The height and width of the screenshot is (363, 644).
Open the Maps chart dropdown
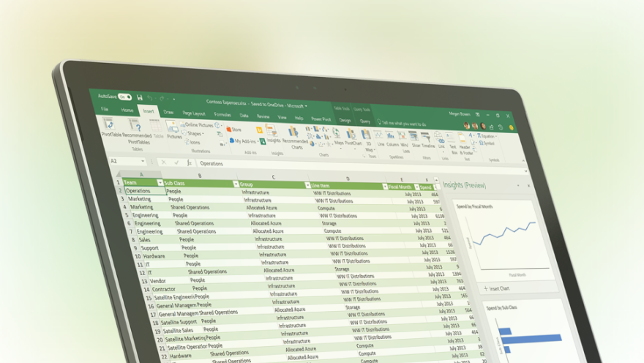[338, 137]
